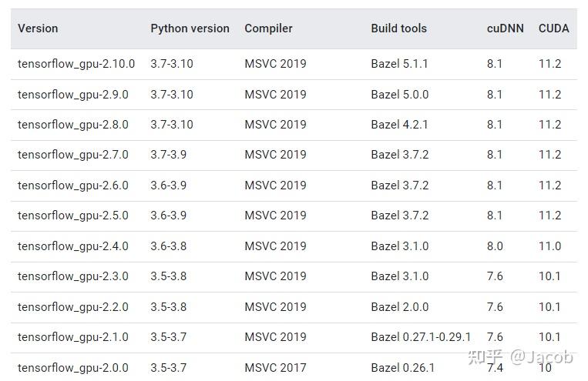This screenshot has height=381, width=588.
Task: Select the tensorflow_gpu-2.0.0 version cell
Action: (73, 368)
